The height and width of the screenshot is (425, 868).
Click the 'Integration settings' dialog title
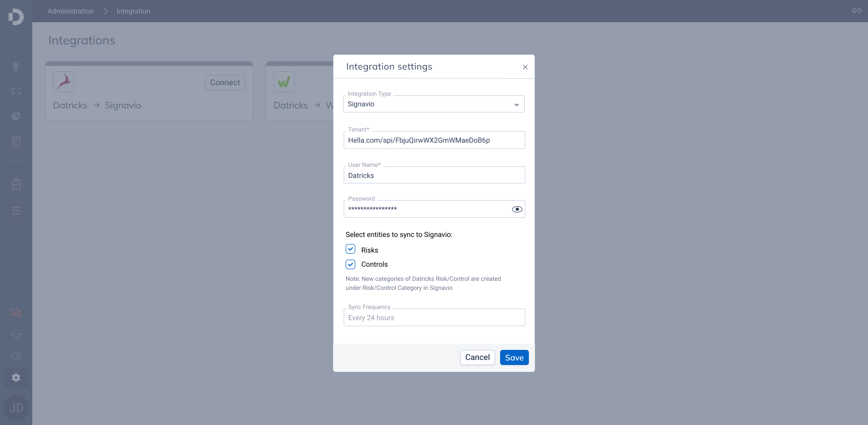pos(389,67)
